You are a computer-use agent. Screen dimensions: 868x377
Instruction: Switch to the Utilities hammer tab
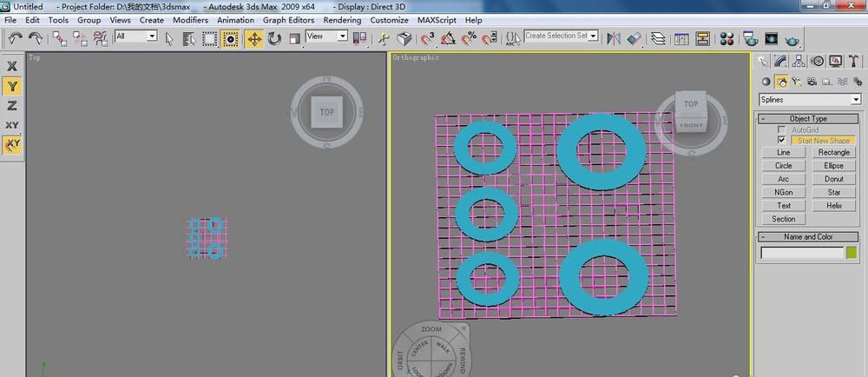853,61
